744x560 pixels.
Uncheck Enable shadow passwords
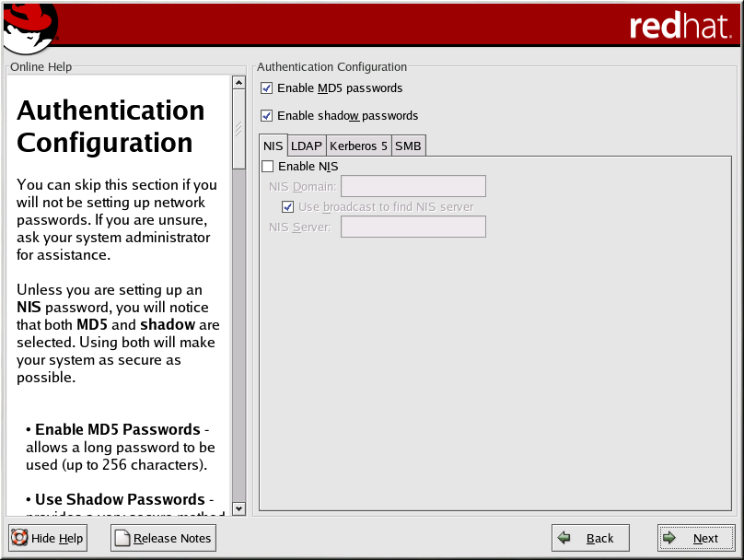point(267,116)
